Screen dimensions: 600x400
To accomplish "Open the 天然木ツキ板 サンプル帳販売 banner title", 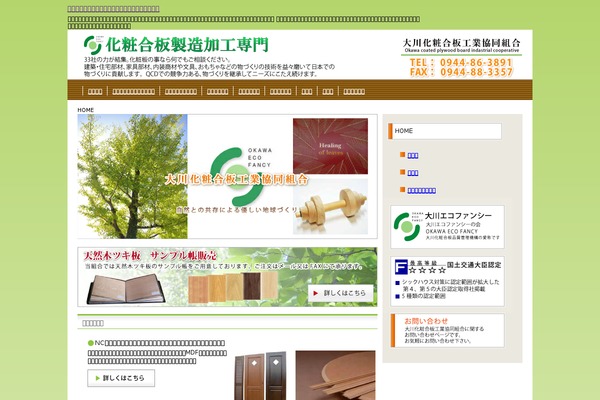I will tap(150, 255).
